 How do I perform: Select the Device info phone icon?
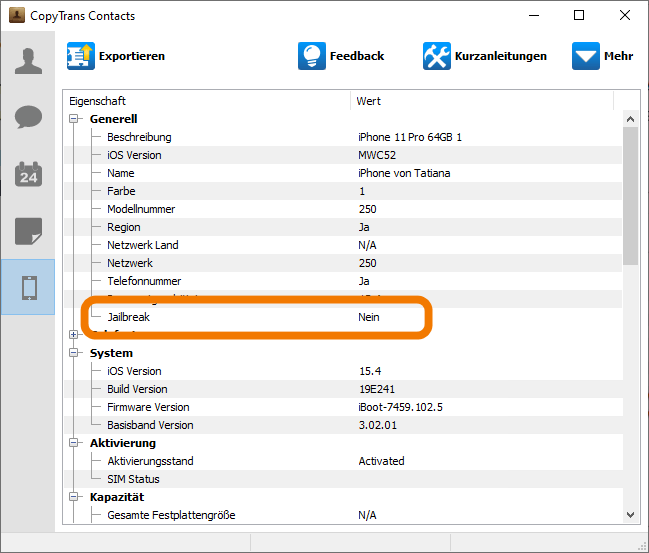tap(29, 287)
